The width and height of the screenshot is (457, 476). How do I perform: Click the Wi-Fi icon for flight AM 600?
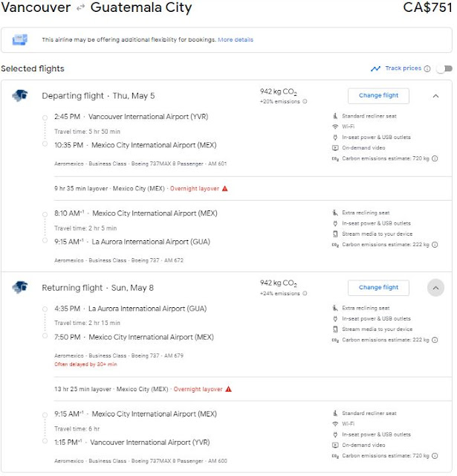coord(335,424)
